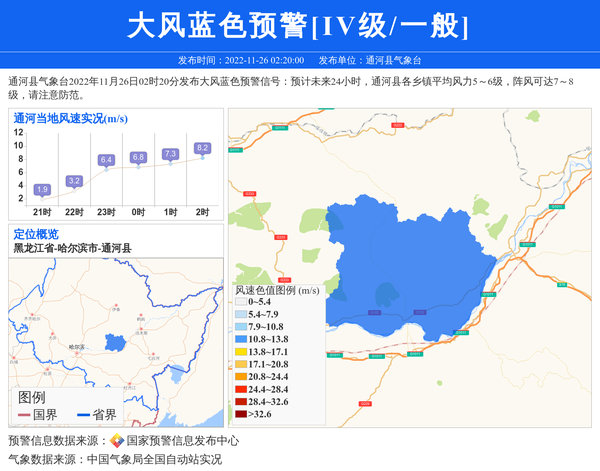The width and height of the screenshot is (600, 471).
Task: Click the 国家预警信息发布中心 logo icon
Action: click(x=117, y=441)
